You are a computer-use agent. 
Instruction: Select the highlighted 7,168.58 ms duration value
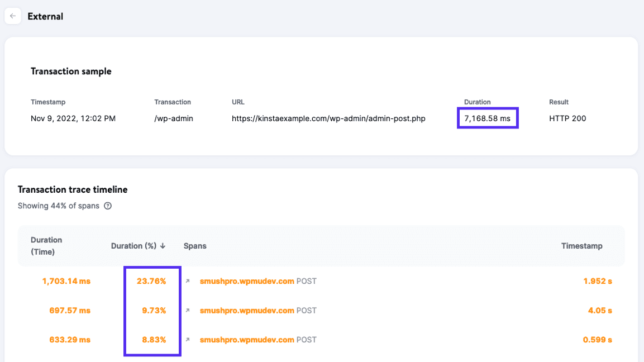point(487,118)
